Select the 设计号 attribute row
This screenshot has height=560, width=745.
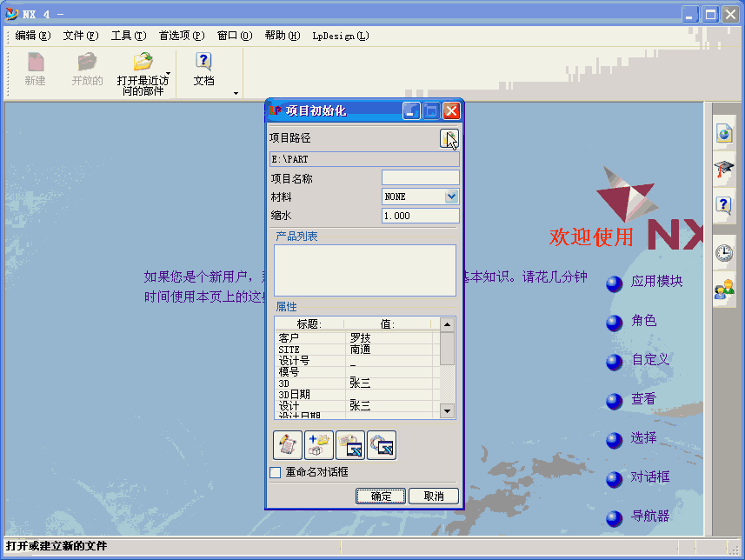coord(354,361)
